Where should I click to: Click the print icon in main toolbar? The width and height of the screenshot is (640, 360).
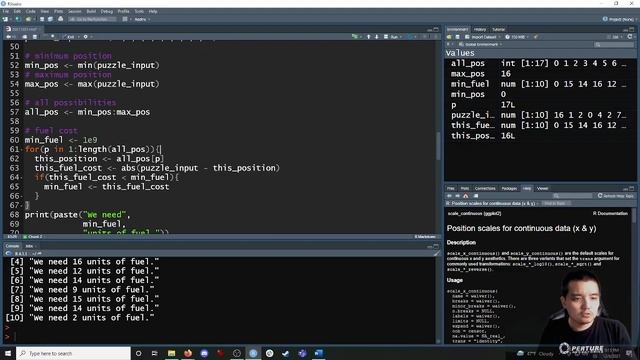(60, 19)
